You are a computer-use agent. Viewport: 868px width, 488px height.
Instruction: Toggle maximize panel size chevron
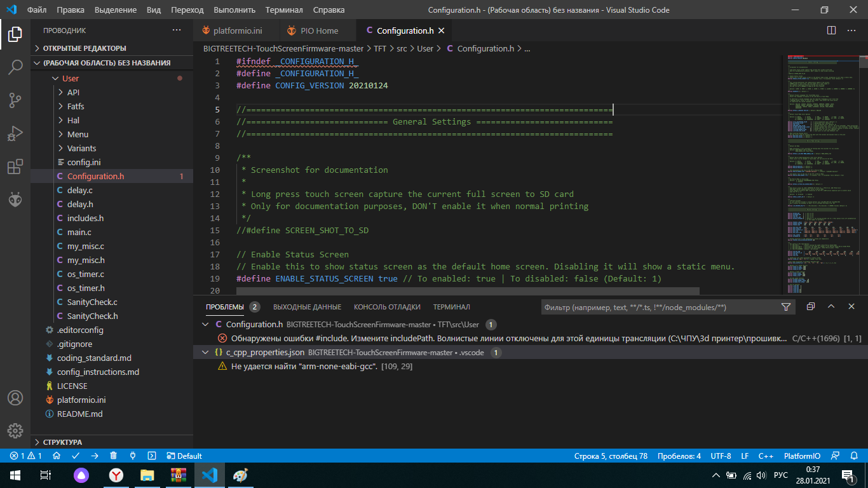pyautogui.click(x=831, y=306)
